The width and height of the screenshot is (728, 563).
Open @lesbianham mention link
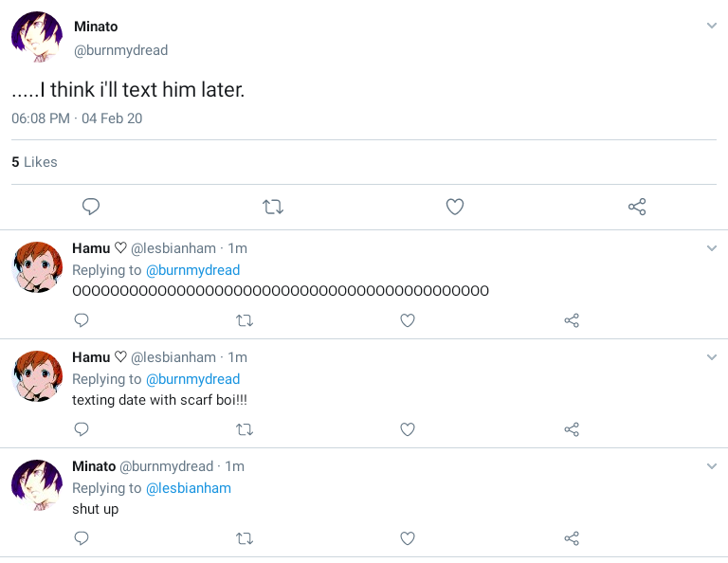[x=188, y=488]
